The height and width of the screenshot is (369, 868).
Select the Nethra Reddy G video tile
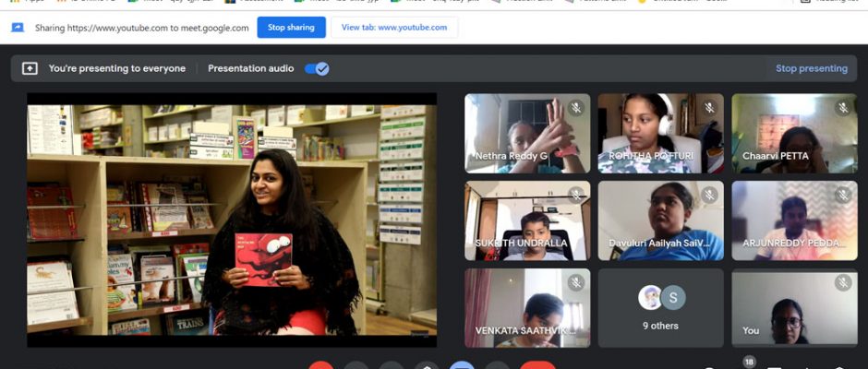527,134
